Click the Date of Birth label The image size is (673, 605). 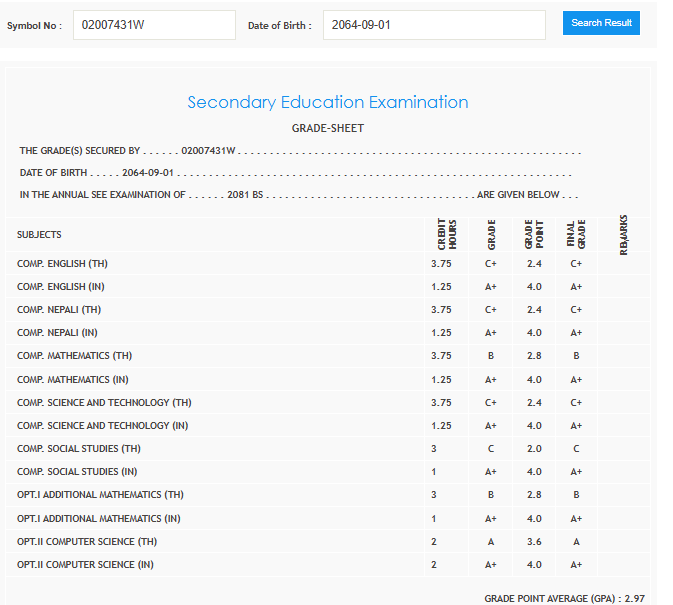coord(279,25)
